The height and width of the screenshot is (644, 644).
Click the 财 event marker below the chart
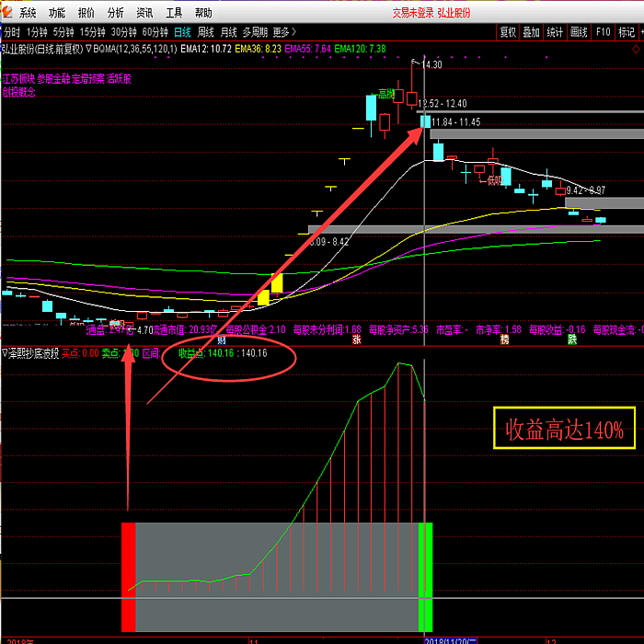[x=222, y=339]
